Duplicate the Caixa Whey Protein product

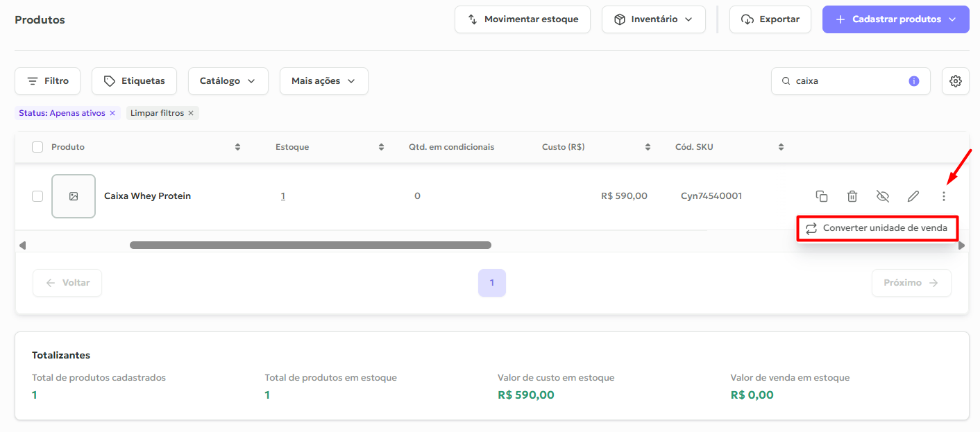coord(822,196)
